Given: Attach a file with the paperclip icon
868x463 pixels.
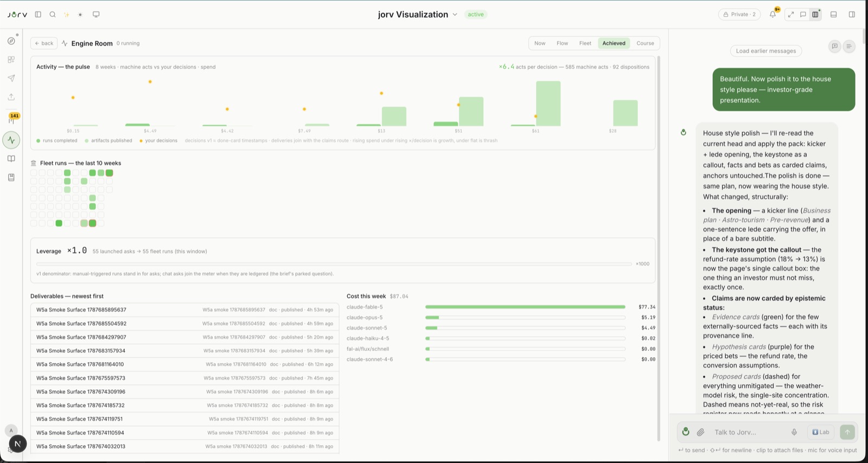Looking at the screenshot, I should click(701, 432).
